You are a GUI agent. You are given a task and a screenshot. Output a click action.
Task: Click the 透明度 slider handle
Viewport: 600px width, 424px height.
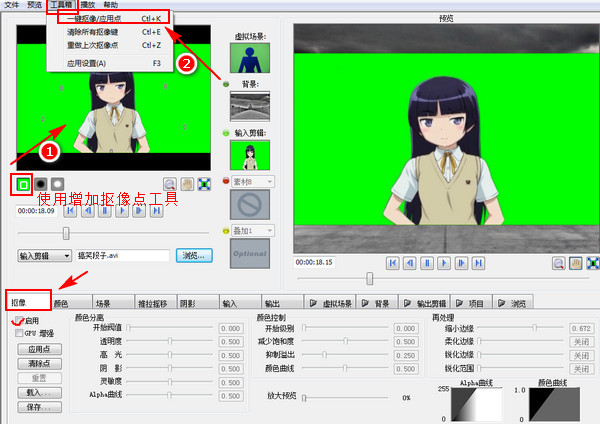(170, 341)
